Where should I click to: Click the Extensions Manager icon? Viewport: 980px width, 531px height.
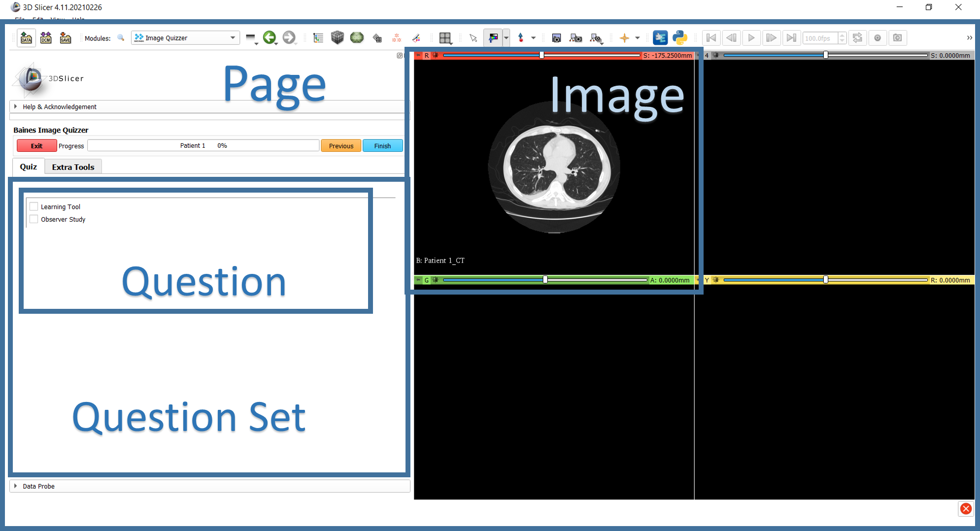(660, 38)
